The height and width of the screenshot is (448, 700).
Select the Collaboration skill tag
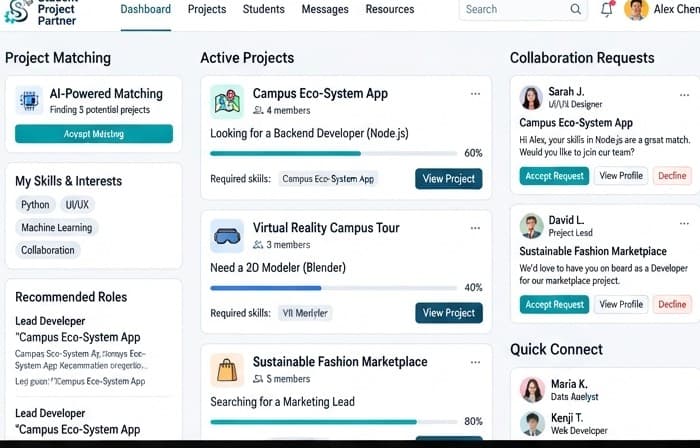48,250
